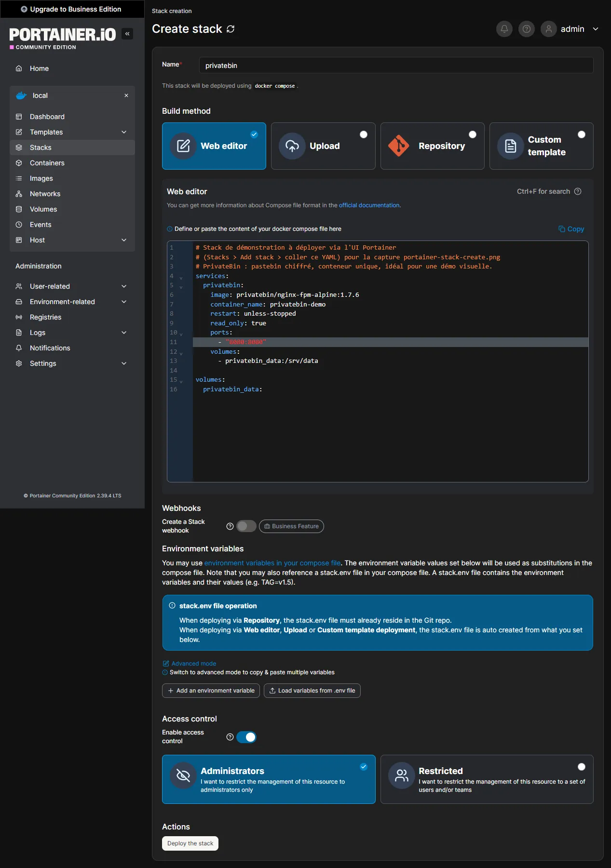Click the admin user avatar icon
This screenshot has width=611, height=868.
pyautogui.click(x=549, y=29)
